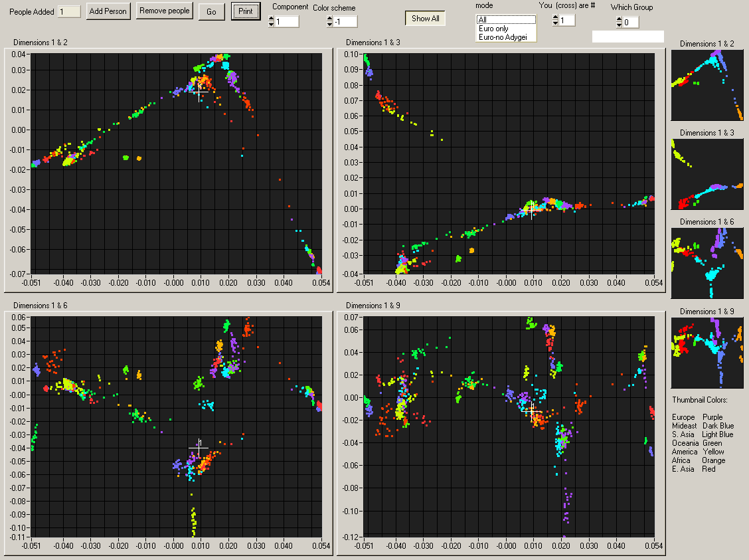Click the 'Oceania' legend label
Viewport: 749px width, 560px height.
click(685, 443)
